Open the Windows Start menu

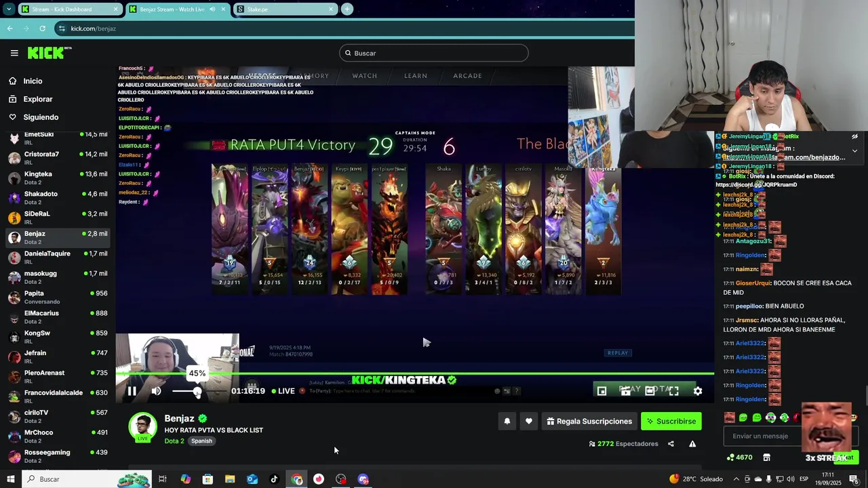[10, 479]
